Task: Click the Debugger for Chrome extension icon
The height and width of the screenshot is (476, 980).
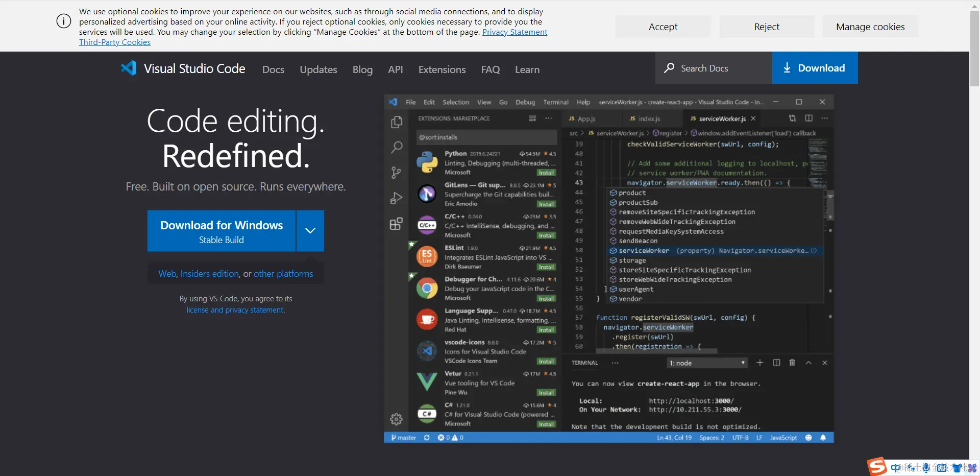Action: point(427,289)
